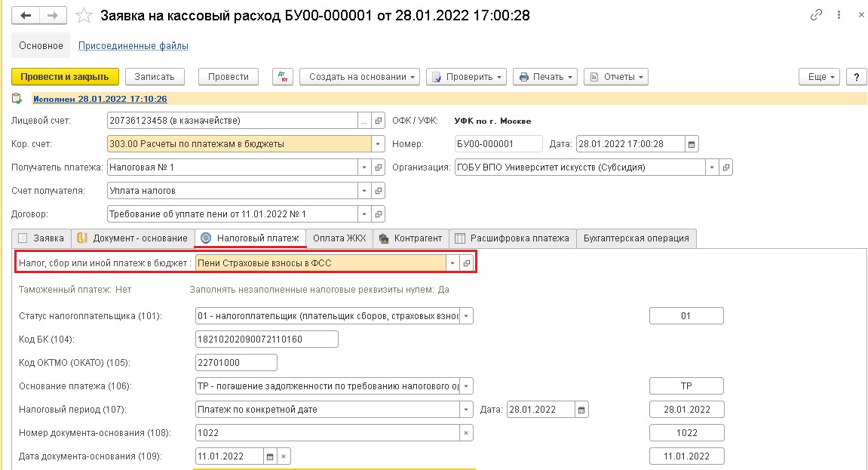
Task: Click the '01' value box on right
Action: click(x=686, y=316)
